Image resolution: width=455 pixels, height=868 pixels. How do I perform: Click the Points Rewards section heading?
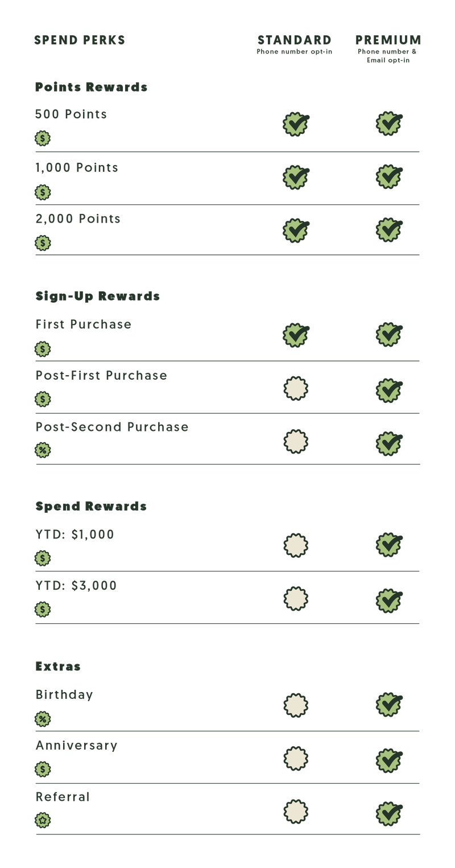91,87
